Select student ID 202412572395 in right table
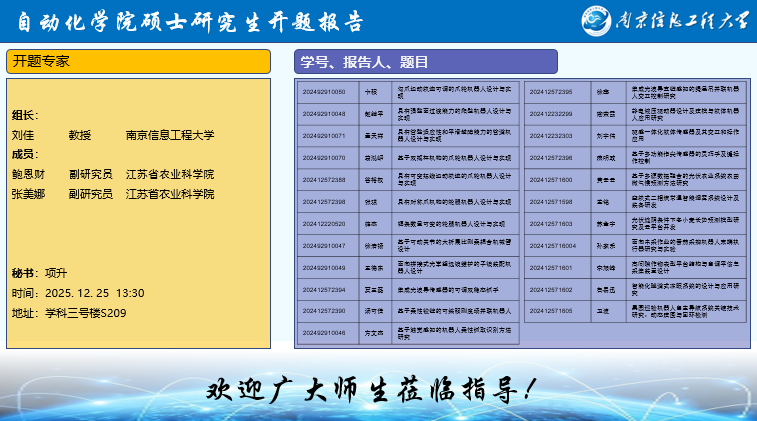Image resolution: width=757 pixels, height=421 pixels. [551, 91]
